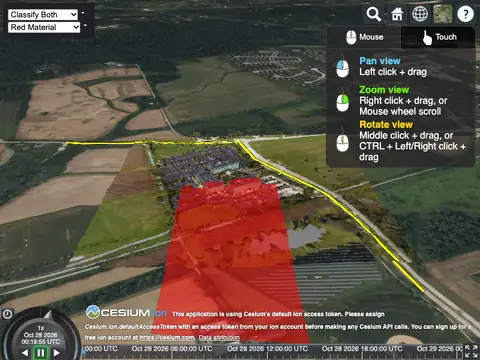The image size is (480, 360).
Task: Open the Data attribution link
Action: coord(219,338)
